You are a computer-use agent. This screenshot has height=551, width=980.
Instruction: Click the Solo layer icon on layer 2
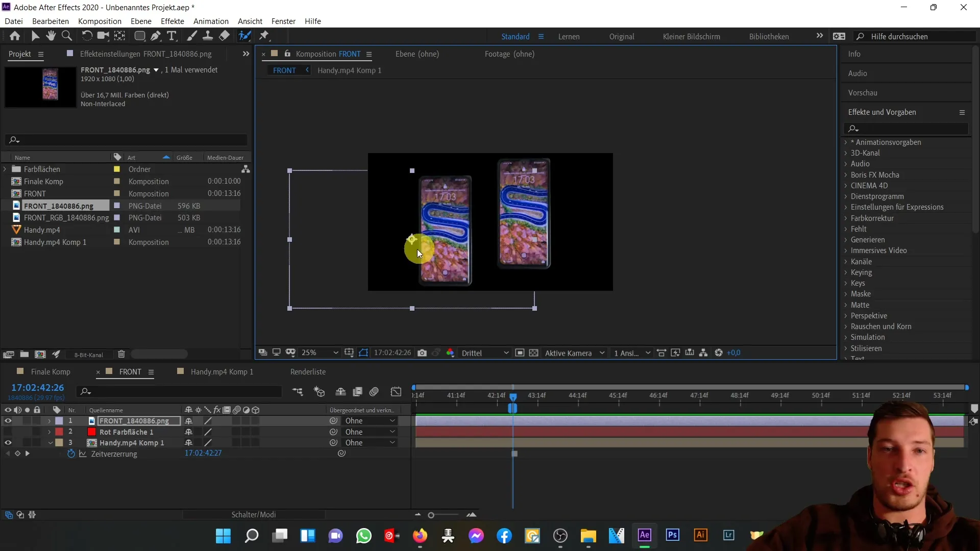coord(27,431)
